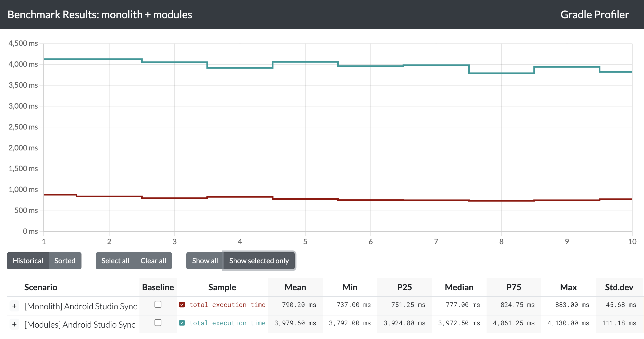The width and height of the screenshot is (644, 339).
Task: Uncheck total execution time for Monolith scenario
Action: click(182, 305)
